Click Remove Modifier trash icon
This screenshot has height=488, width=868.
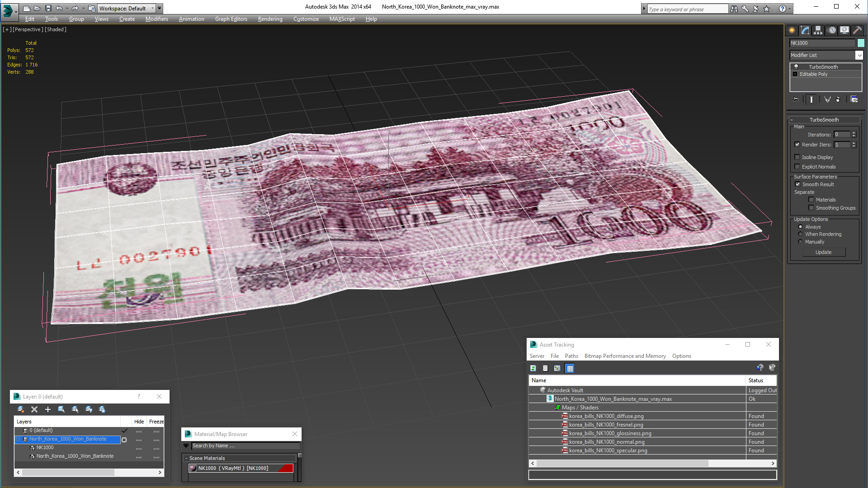tap(838, 99)
